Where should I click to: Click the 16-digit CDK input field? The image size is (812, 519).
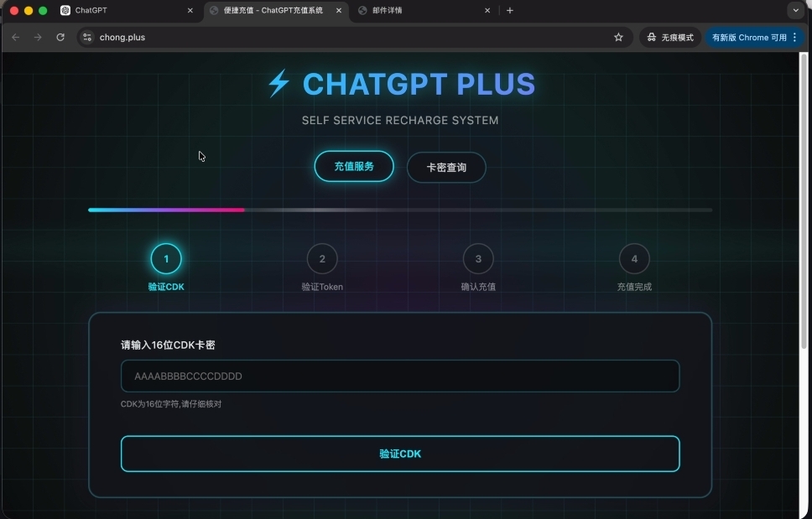pos(399,376)
